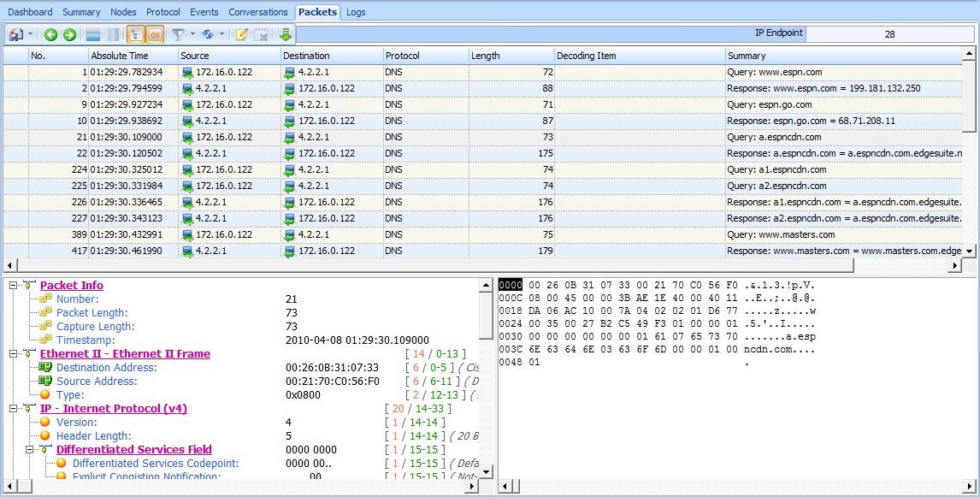Sort by the No. column header

pyautogui.click(x=59, y=56)
